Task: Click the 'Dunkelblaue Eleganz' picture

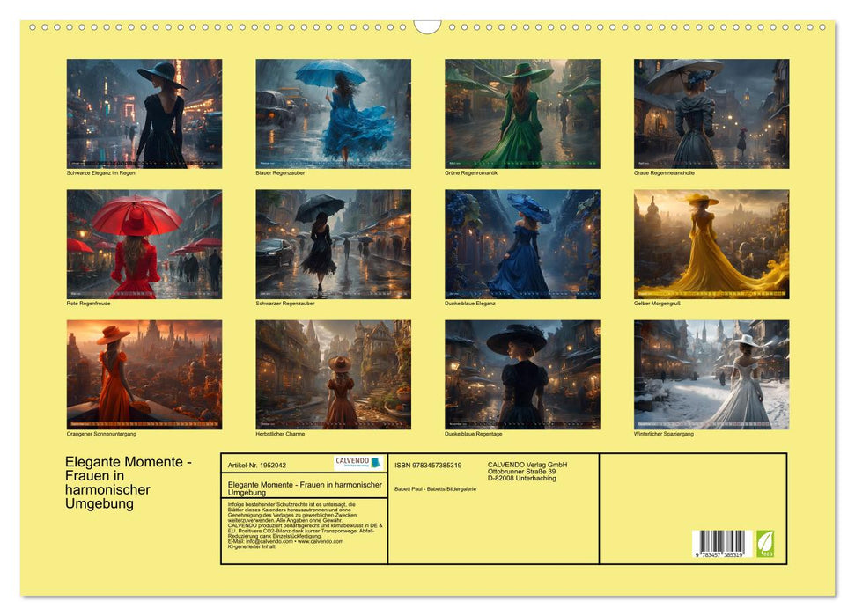Action: (522, 245)
